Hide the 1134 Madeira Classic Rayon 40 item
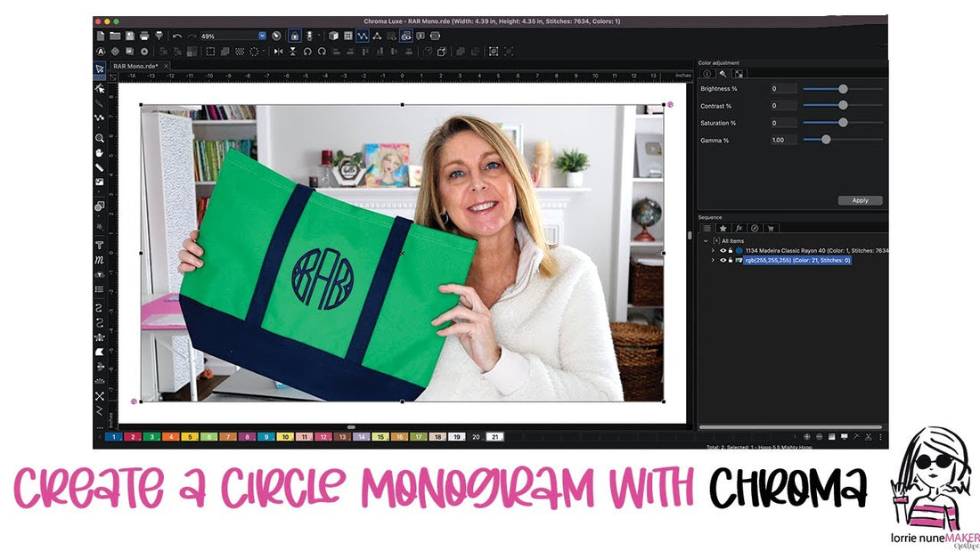Image resolution: width=980 pixels, height=551 pixels. pyautogui.click(x=723, y=250)
